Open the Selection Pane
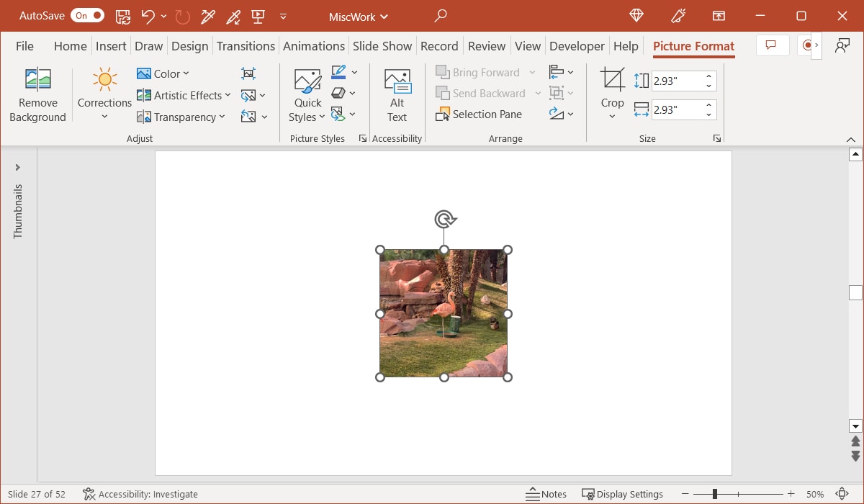The image size is (864, 504). click(x=479, y=114)
